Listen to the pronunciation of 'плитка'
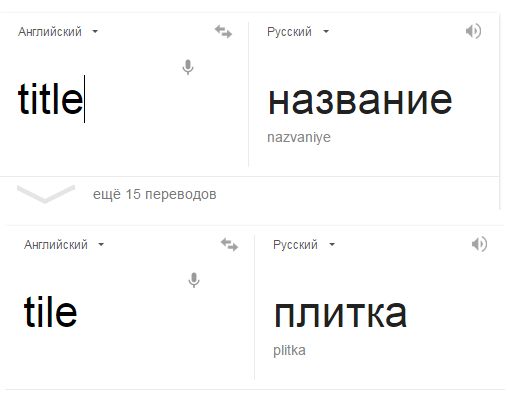The height and width of the screenshot is (398, 507). coord(479,244)
